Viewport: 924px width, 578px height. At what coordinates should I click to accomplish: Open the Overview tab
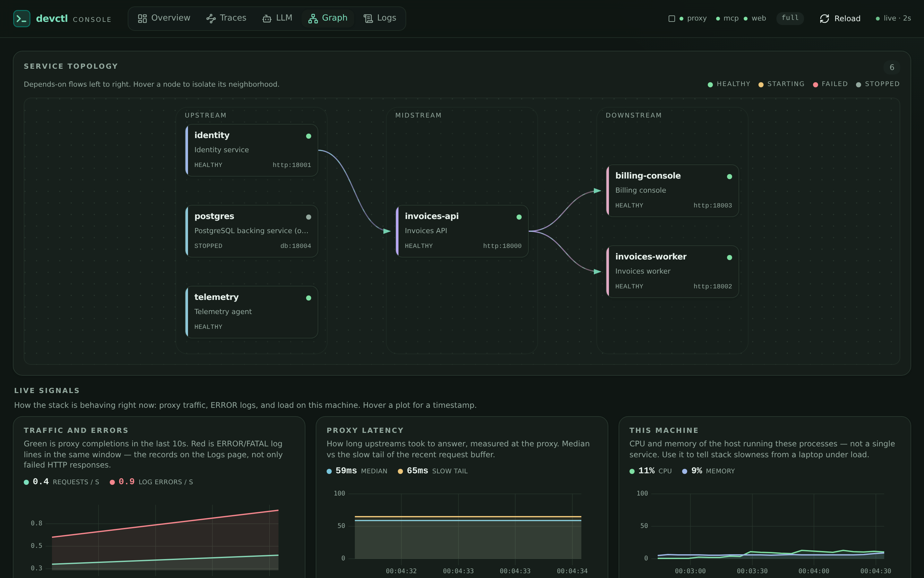[x=164, y=18]
